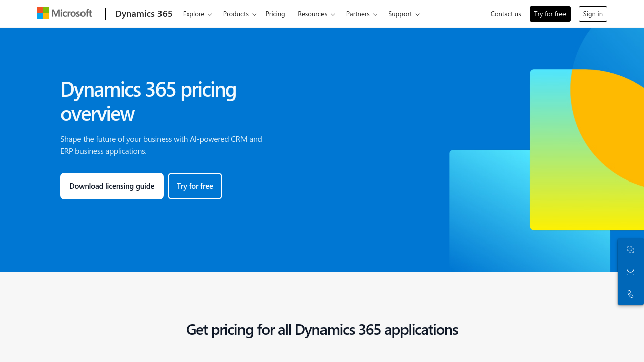Select Pricing in the navigation bar
The image size is (644, 362).
coord(275,14)
